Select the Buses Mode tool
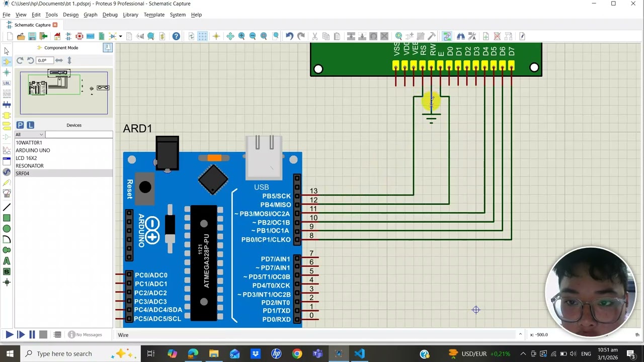 click(7, 105)
